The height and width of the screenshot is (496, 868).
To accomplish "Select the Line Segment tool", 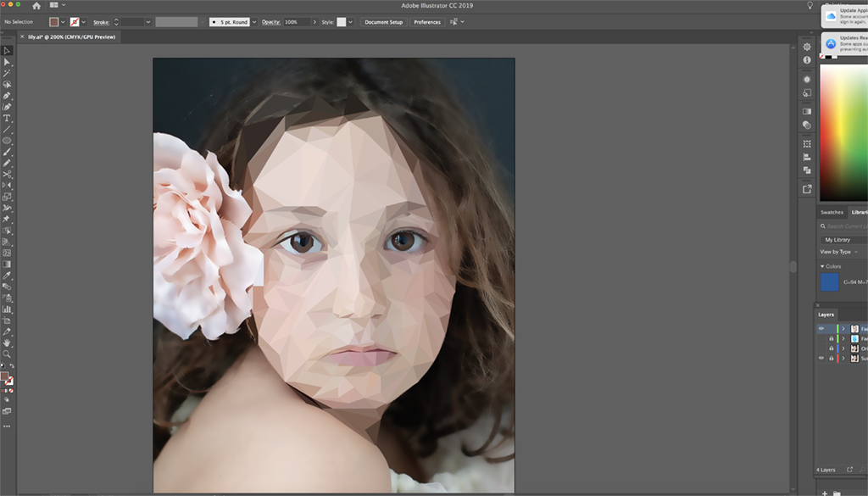I will point(7,129).
